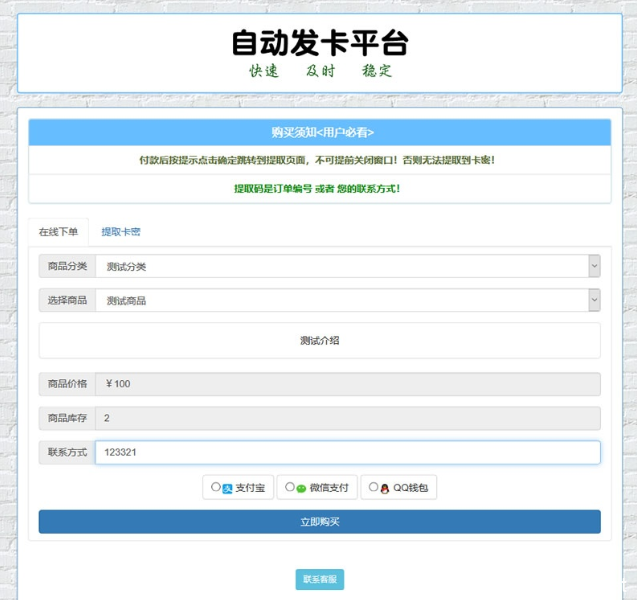Select the 支付宝 radio button
This screenshot has height=600, width=637.
[216, 488]
